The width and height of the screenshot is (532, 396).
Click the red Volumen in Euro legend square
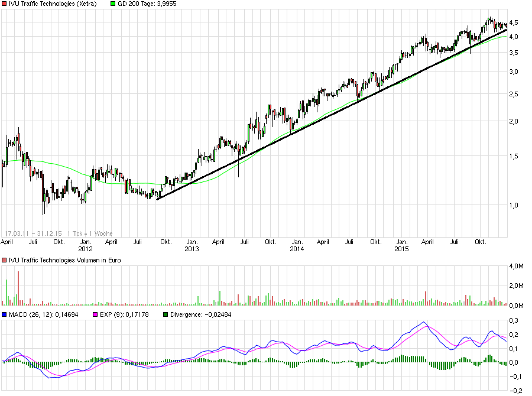click(x=4, y=260)
